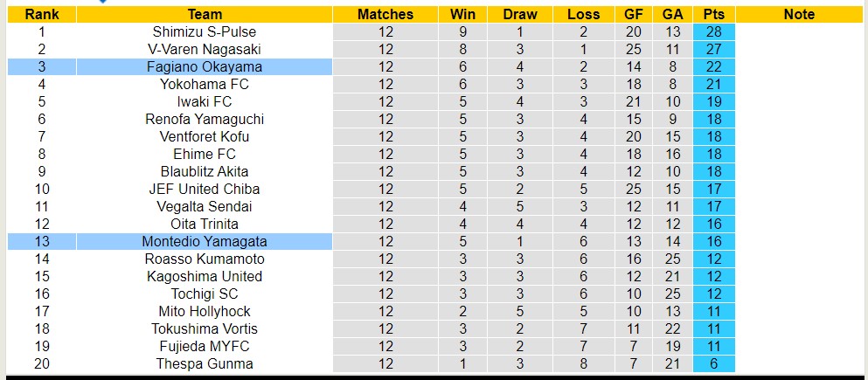Click the Draw column header
Image resolution: width=868 pixels, height=380 pixels.
(x=521, y=14)
